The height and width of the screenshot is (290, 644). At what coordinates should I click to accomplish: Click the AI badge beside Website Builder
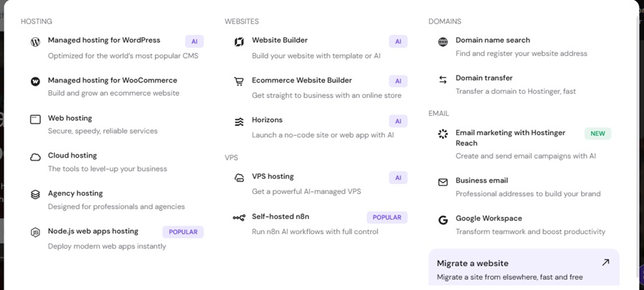pos(398,42)
